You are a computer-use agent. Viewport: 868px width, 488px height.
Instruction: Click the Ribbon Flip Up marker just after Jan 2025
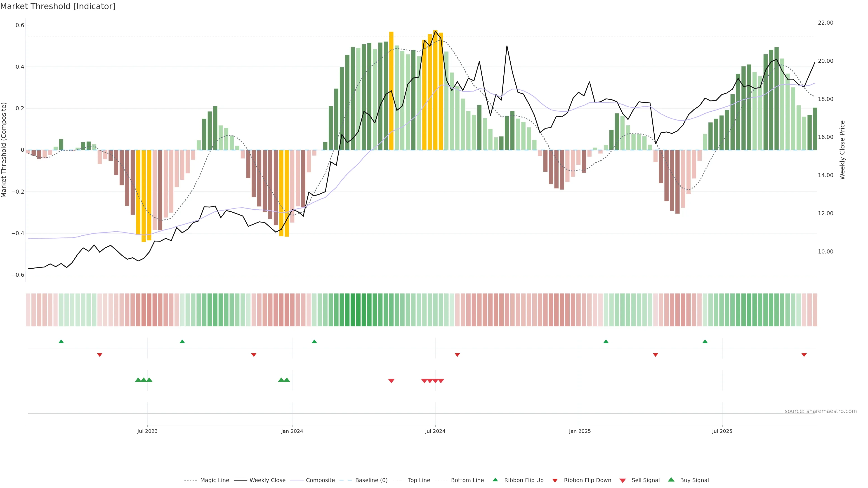(x=606, y=342)
